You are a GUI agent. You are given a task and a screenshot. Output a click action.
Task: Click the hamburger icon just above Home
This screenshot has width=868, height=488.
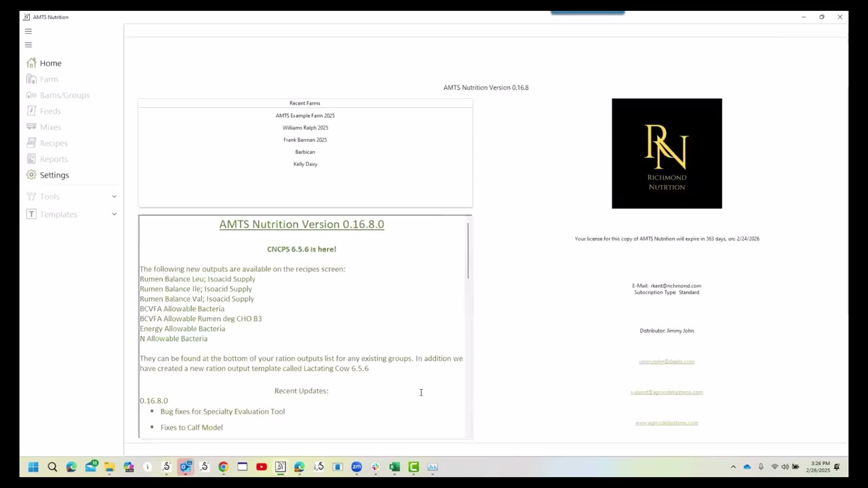[x=28, y=45]
